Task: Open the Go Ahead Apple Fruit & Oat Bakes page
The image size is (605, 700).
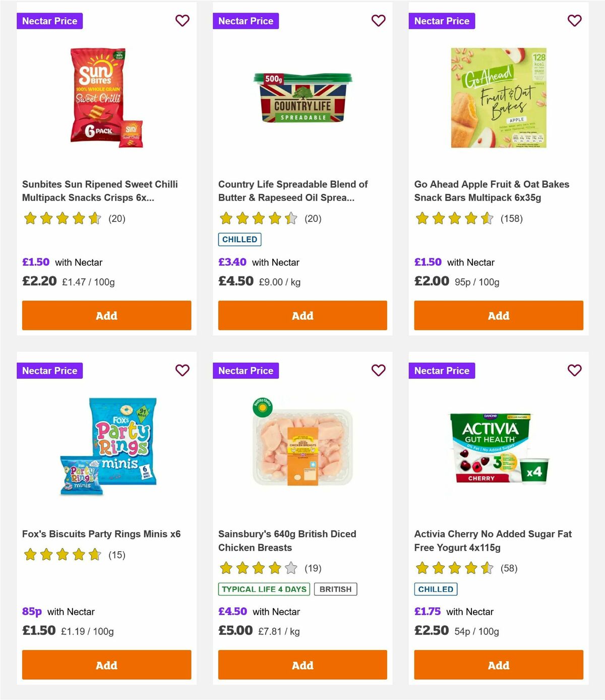Action: [492, 191]
